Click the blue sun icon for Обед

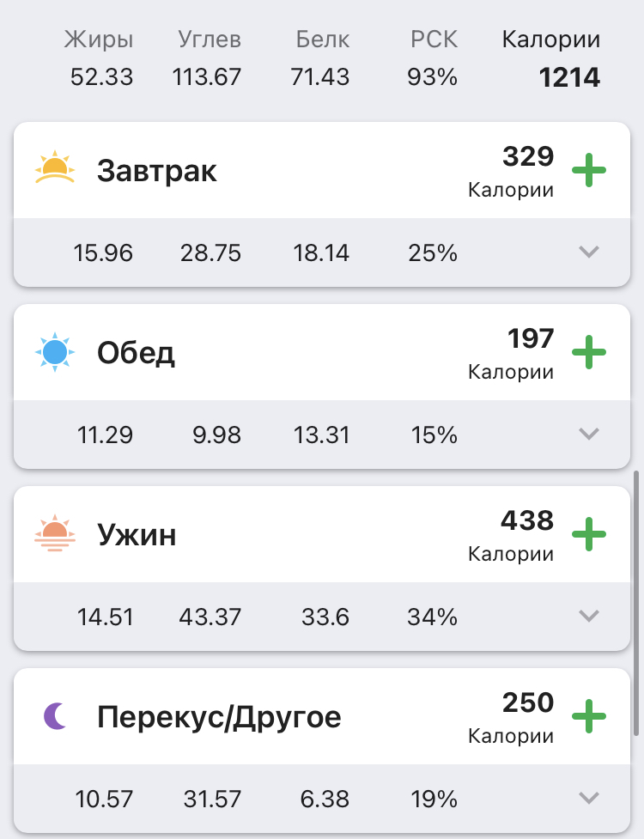point(56,352)
